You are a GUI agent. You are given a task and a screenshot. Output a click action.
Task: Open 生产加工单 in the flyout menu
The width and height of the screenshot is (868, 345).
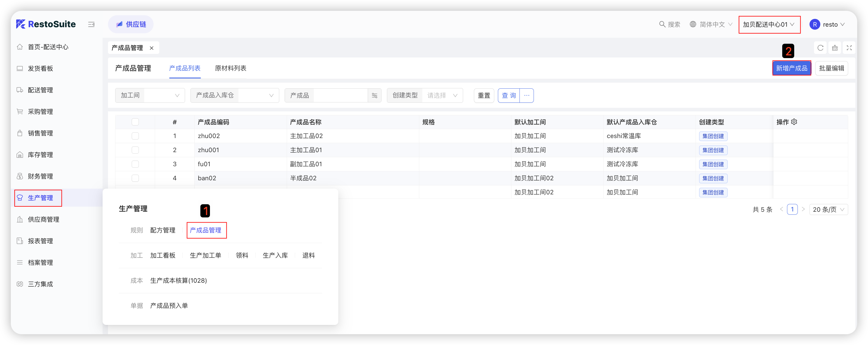click(x=205, y=255)
